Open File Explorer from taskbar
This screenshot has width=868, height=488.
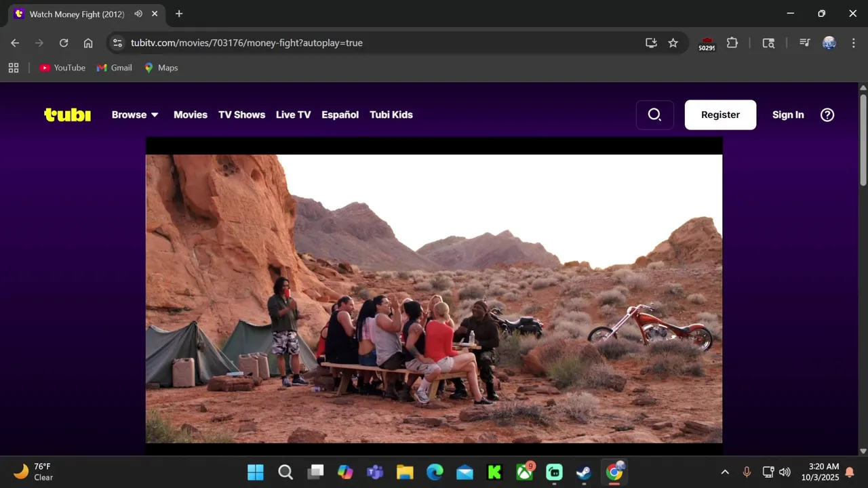coord(405,472)
